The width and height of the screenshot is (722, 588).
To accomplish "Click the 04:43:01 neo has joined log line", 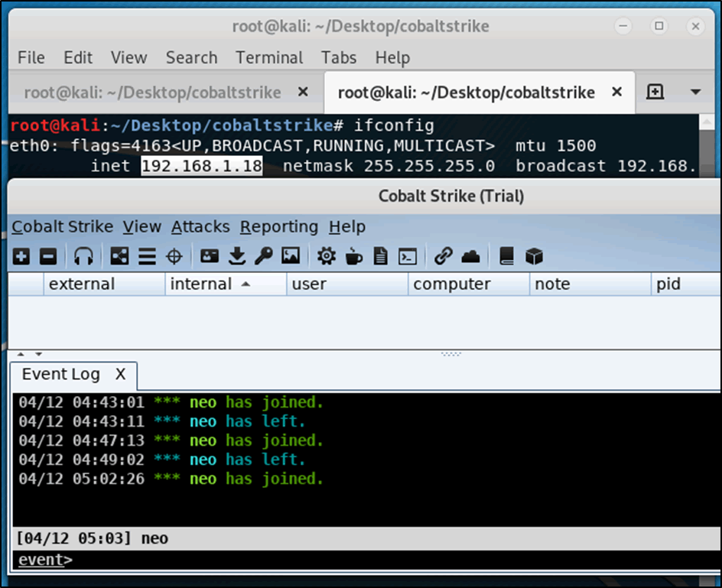I will click(x=171, y=402).
